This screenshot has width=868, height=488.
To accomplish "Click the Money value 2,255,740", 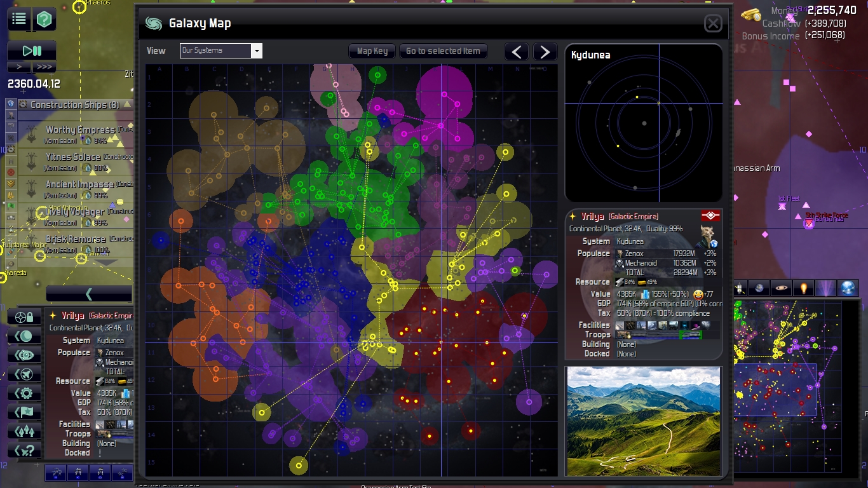I will coord(832,10).
